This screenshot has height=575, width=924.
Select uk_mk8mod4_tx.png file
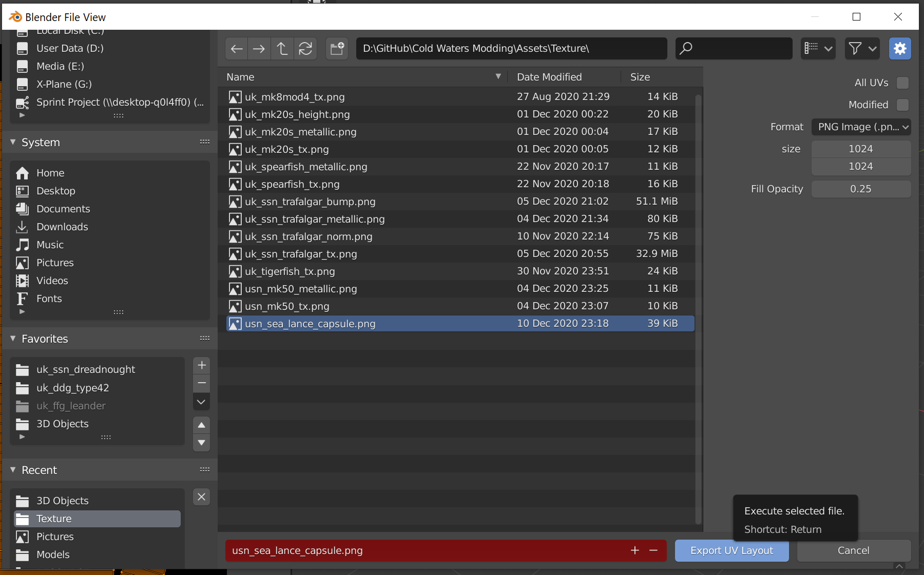tap(460, 97)
